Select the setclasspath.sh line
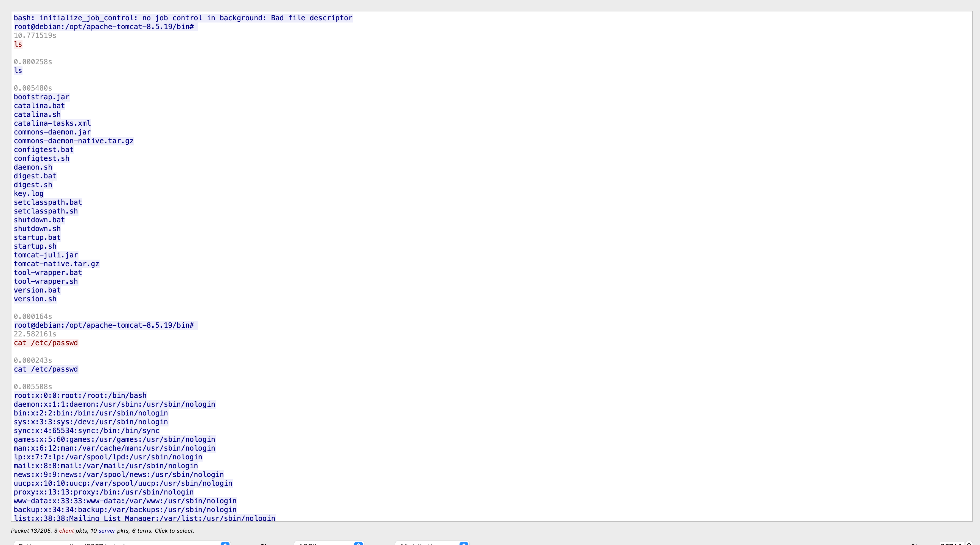Screen dimensions: 980x545 tap(46, 211)
